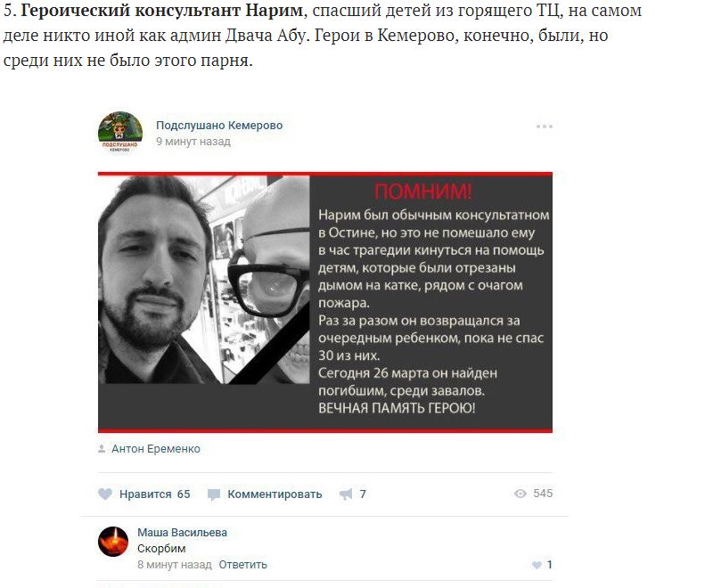Screen dimensions: 705x588
Task: Click the eye views counter icon
Action: 520,494
